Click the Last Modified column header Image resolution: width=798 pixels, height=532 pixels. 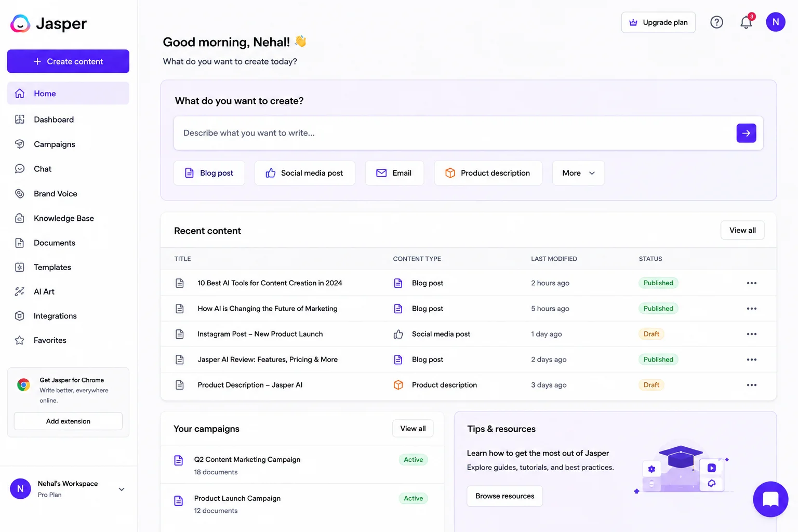coord(554,259)
